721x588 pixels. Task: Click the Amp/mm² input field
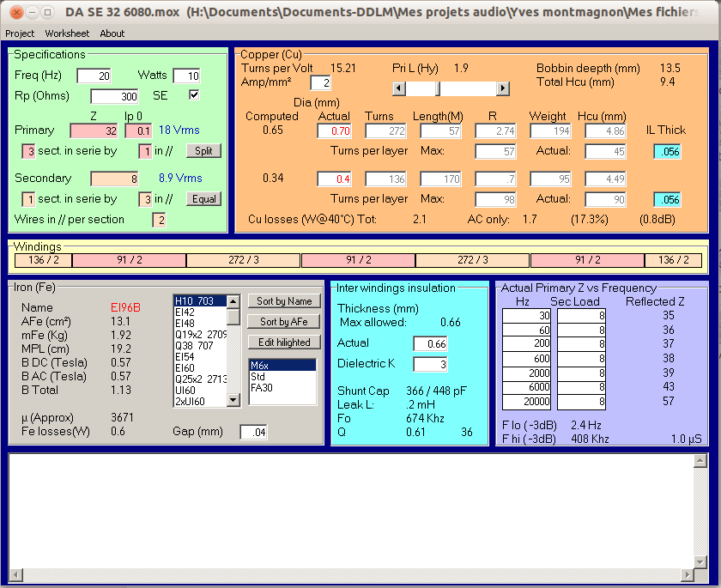[320, 82]
